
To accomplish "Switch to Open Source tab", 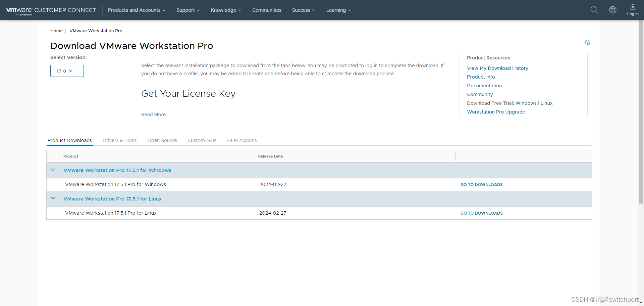I will 162,140.
